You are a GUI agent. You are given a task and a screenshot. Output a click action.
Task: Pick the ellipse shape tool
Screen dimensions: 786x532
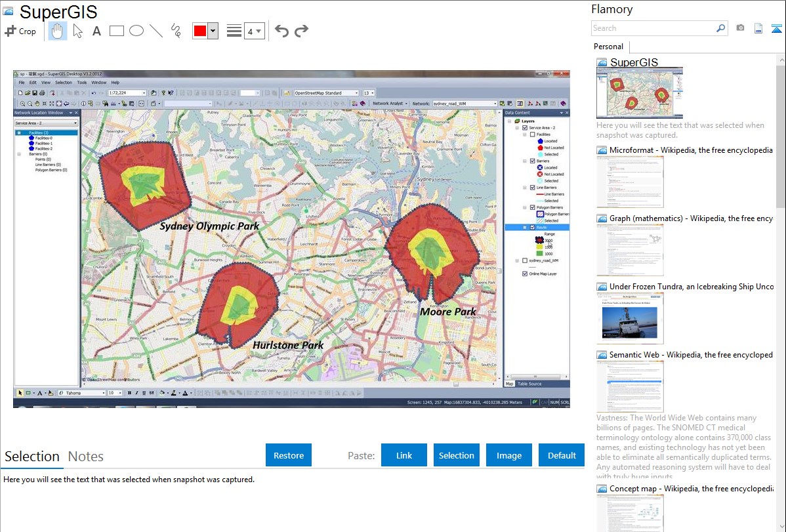tap(136, 31)
